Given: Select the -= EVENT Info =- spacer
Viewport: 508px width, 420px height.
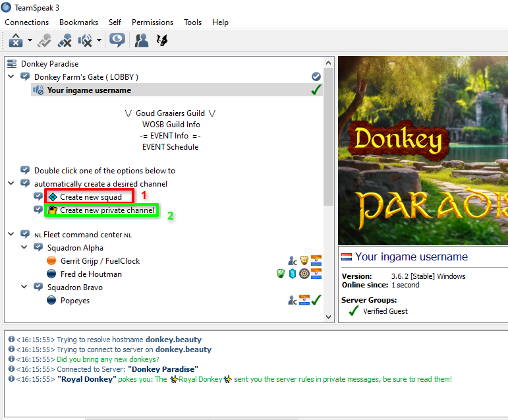Looking at the screenshot, I should pos(170,136).
